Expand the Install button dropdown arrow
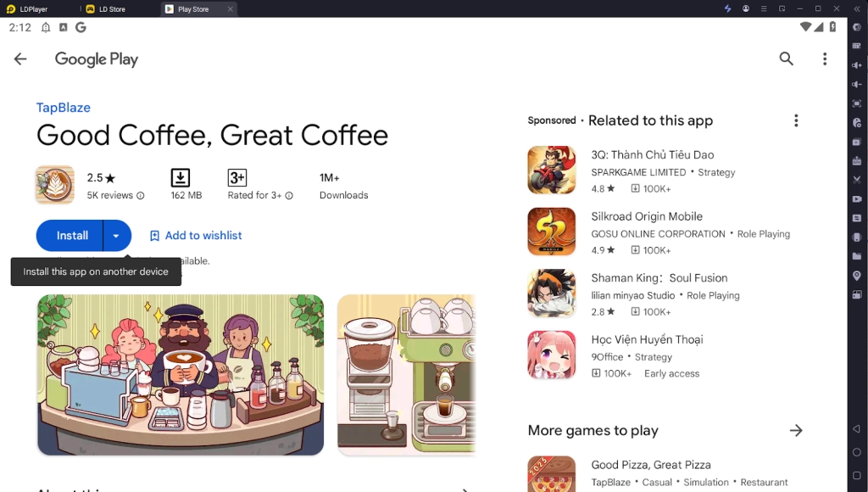 [x=116, y=236]
